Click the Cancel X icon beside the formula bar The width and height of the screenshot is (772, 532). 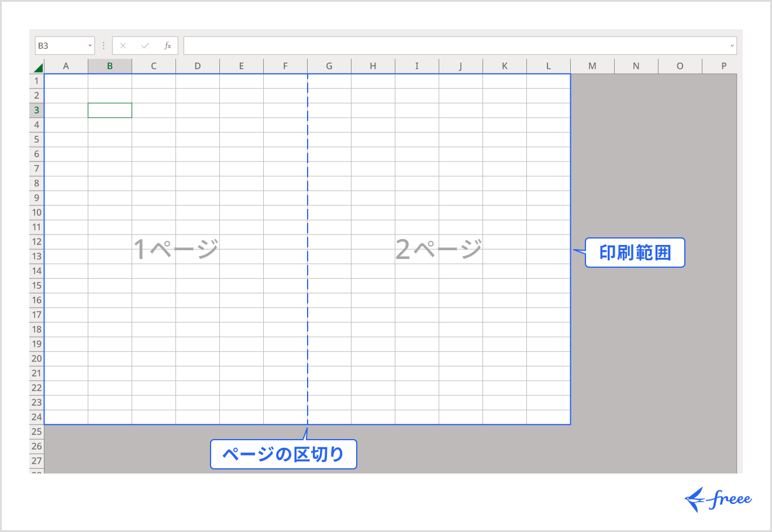[x=123, y=45]
